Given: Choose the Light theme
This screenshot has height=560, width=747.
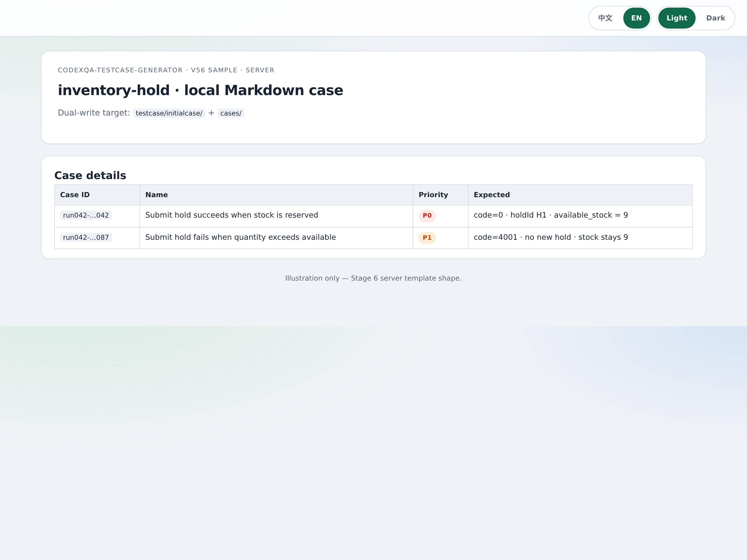Looking at the screenshot, I should [677, 18].
